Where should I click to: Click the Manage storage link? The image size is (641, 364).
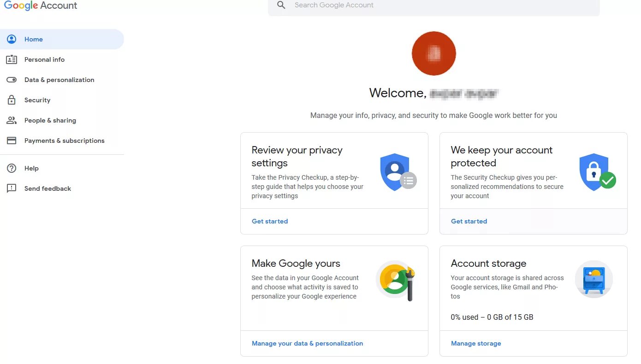click(x=476, y=343)
